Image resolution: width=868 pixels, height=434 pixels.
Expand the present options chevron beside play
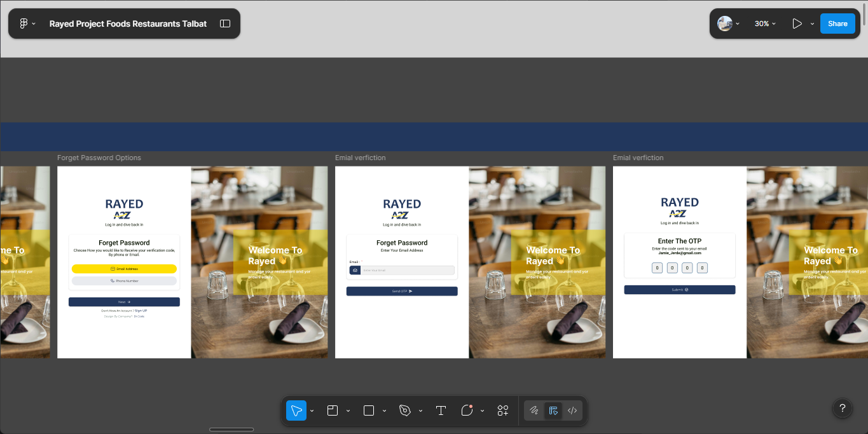(812, 24)
